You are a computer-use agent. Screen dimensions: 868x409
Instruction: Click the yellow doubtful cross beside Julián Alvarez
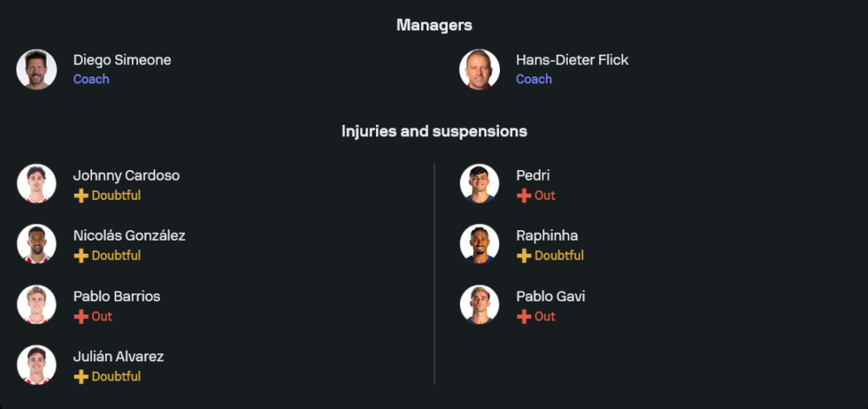(x=81, y=376)
